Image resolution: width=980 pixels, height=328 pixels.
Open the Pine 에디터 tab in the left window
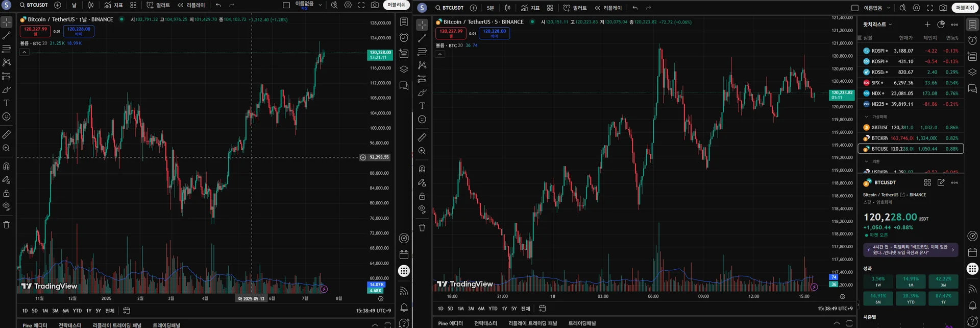[x=35, y=325]
